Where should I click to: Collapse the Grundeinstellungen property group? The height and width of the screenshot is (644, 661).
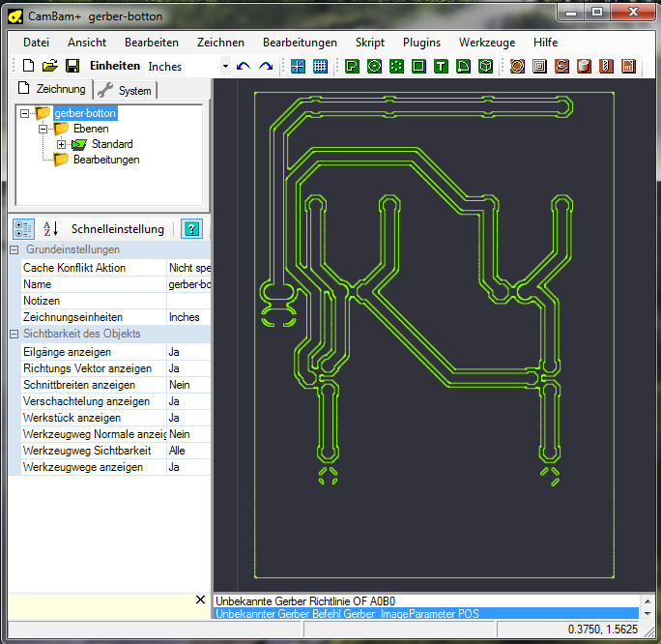[14, 250]
